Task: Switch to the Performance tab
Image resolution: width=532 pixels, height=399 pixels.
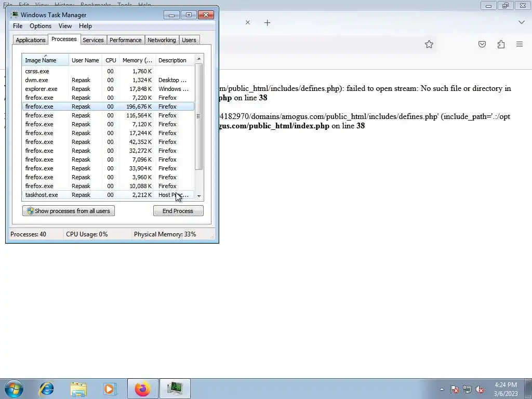Action: click(126, 40)
